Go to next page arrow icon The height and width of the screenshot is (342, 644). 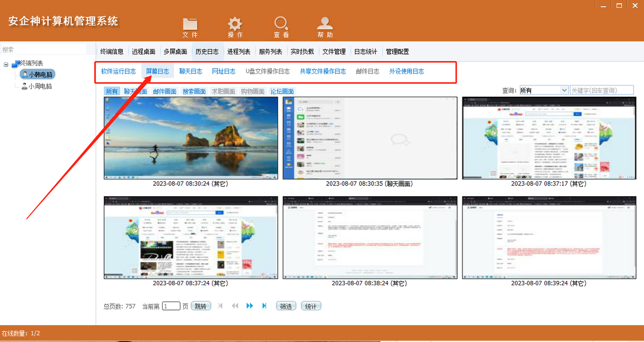250,306
